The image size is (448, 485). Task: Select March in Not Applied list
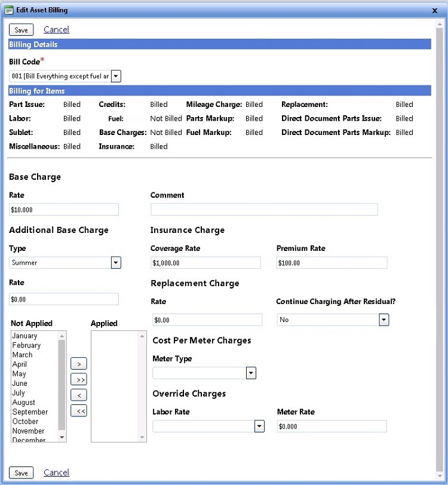22,355
